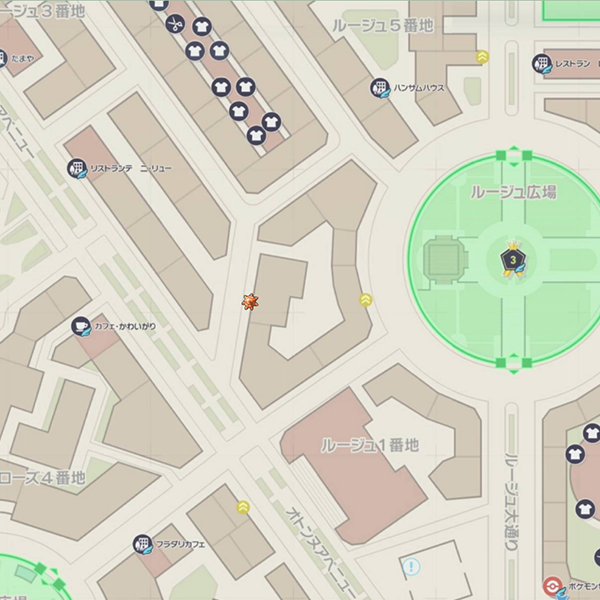Select the orange spiky marker on street
The height and width of the screenshot is (600, 600).
pyautogui.click(x=250, y=302)
